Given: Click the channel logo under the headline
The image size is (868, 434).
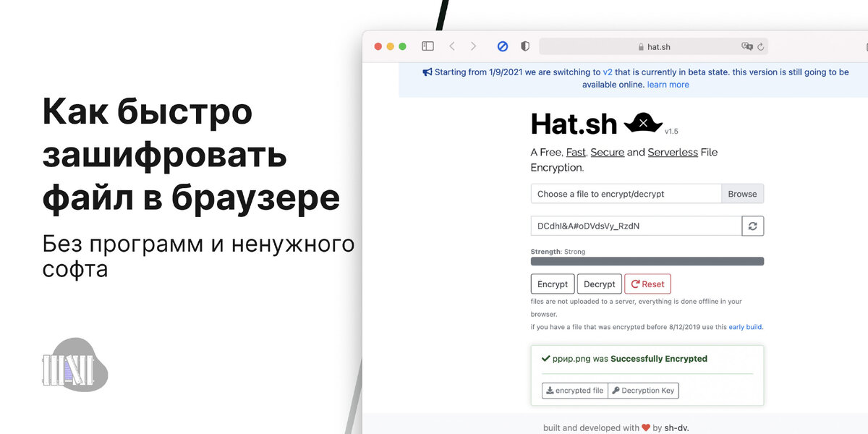Looking at the screenshot, I should pyautogui.click(x=75, y=365).
